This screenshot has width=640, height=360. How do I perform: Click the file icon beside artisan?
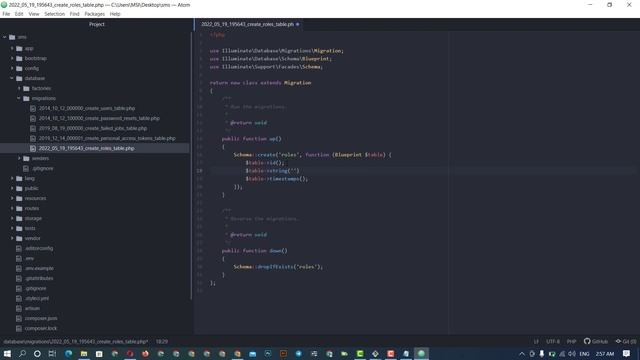click(19, 308)
